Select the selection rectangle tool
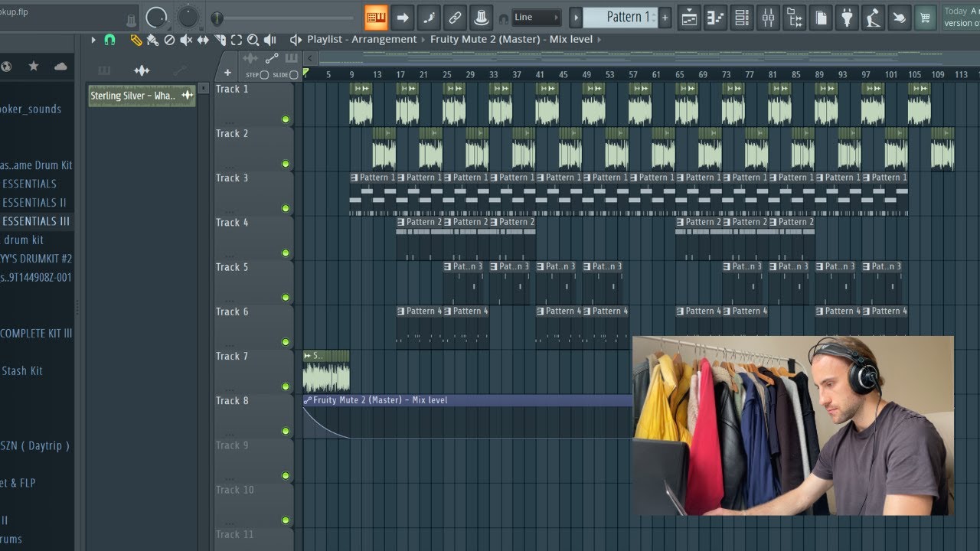 tap(237, 40)
